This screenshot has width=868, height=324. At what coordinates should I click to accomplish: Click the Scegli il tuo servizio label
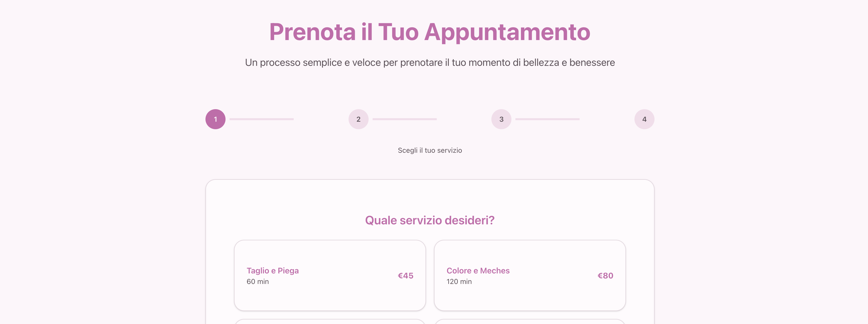pos(430,150)
